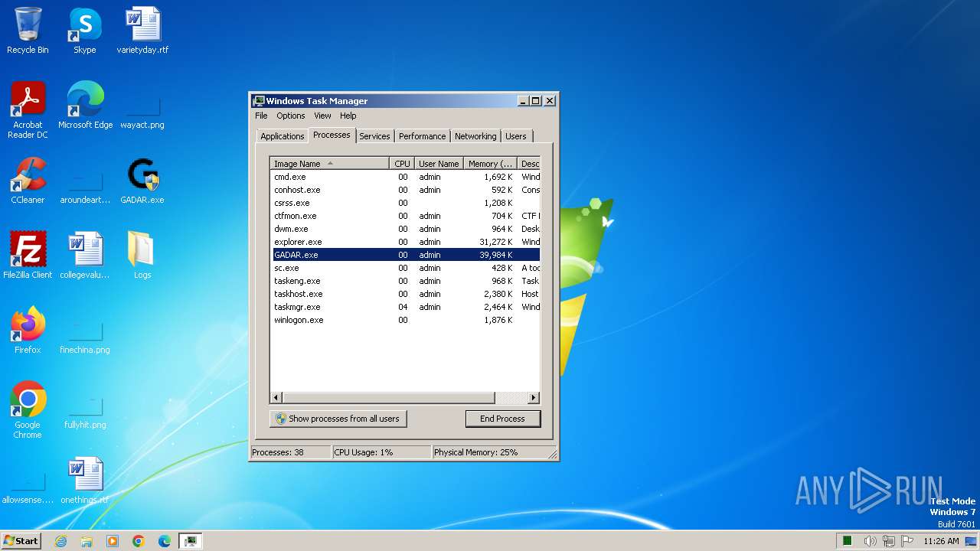Launch the Firefox desktop shortcut

click(28, 331)
